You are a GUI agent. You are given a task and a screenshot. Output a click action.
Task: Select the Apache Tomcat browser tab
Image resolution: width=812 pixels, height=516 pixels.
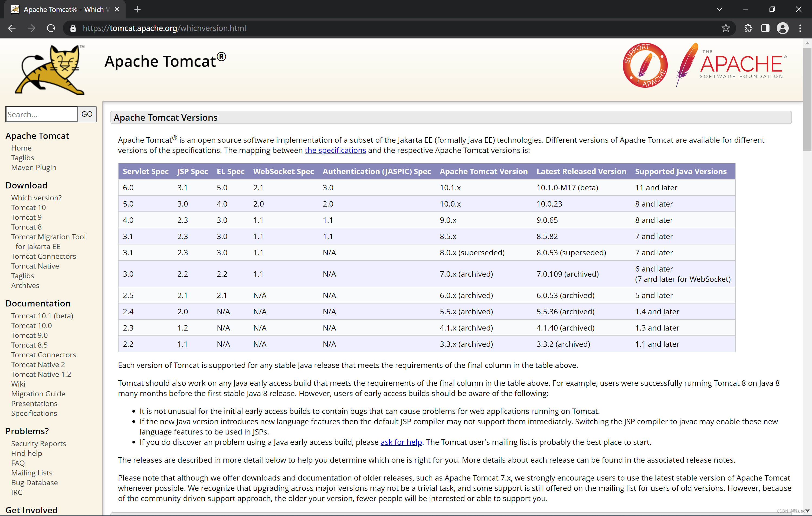[x=65, y=9]
